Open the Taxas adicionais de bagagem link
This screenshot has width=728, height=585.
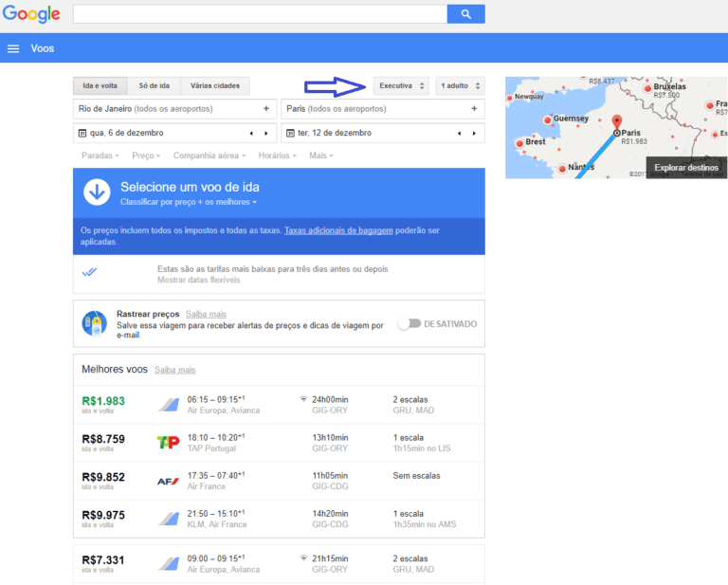(338, 230)
